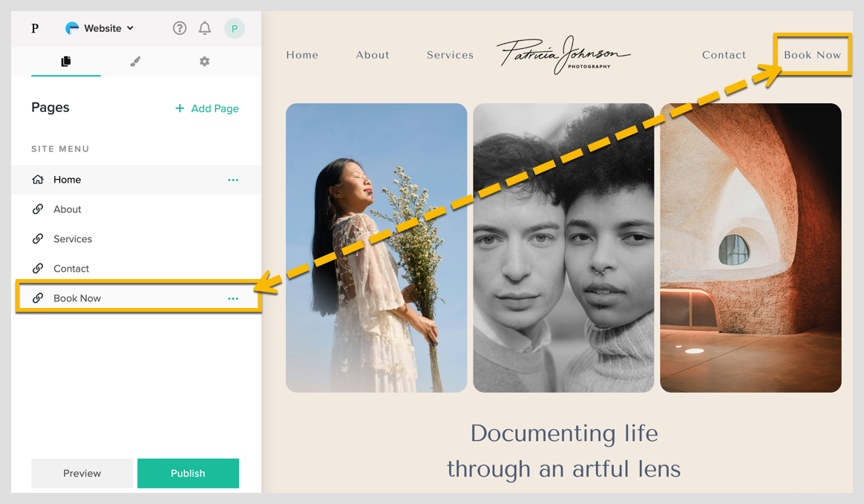The image size is (864, 504).
Task: Open options dots for Book Now page
Action: coord(233,298)
